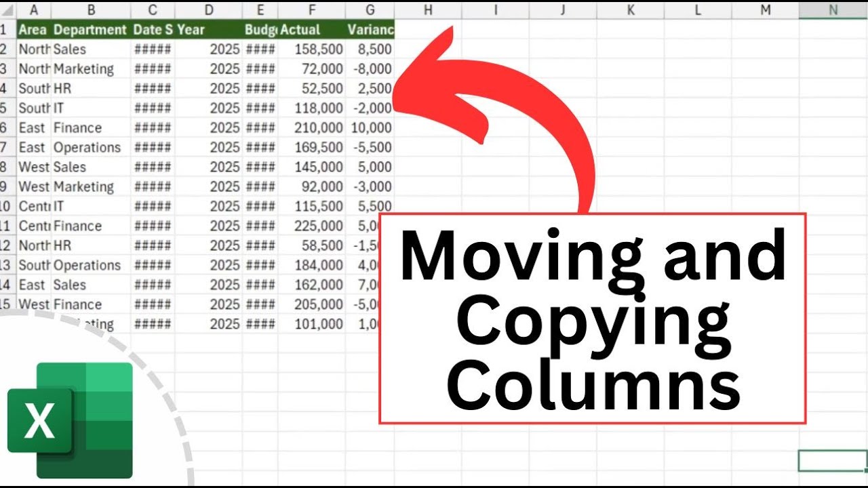This screenshot has height=488, width=868.
Task: Select column G header
Action: coord(370,9)
